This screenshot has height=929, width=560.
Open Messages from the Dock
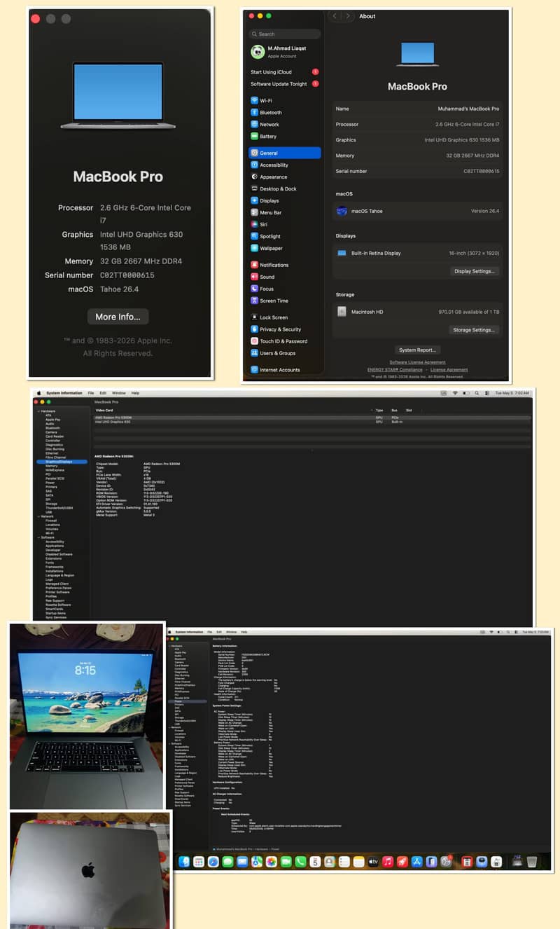pyautogui.click(x=228, y=861)
